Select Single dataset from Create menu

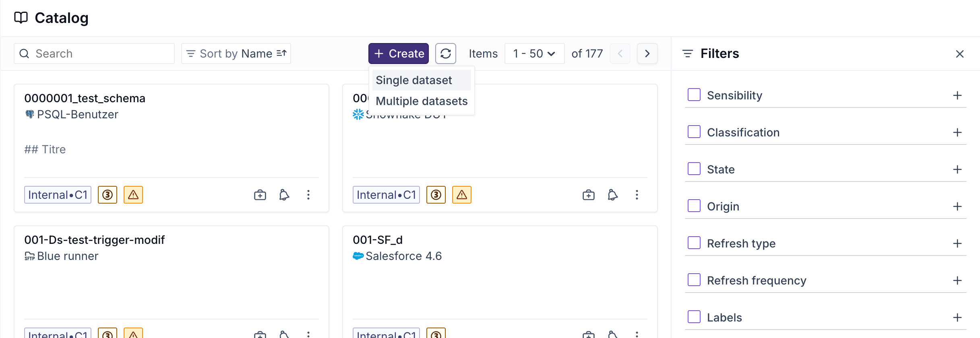pyautogui.click(x=421, y=80)
